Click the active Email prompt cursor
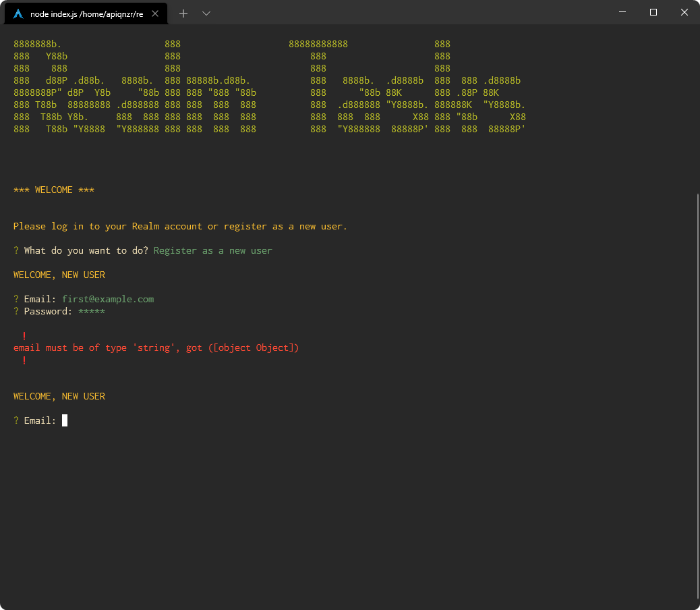This screenshot has height=610, width=700. pyautogui.click(x=65, y=420)
